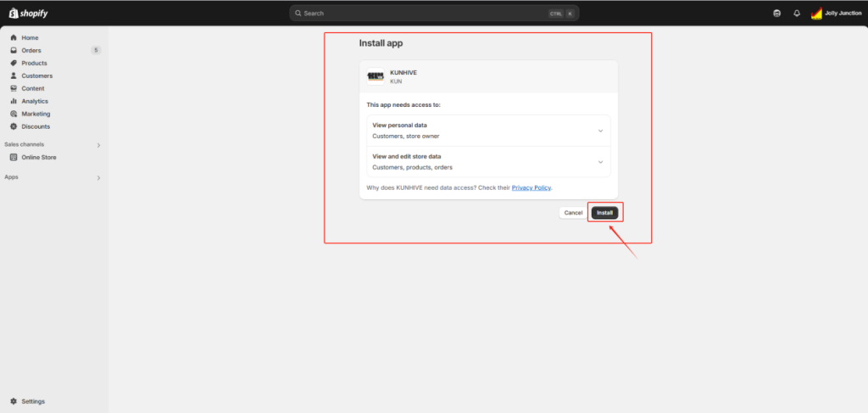Click the Online Store icon
The image size is (868, 413).
tap(14, 157)
